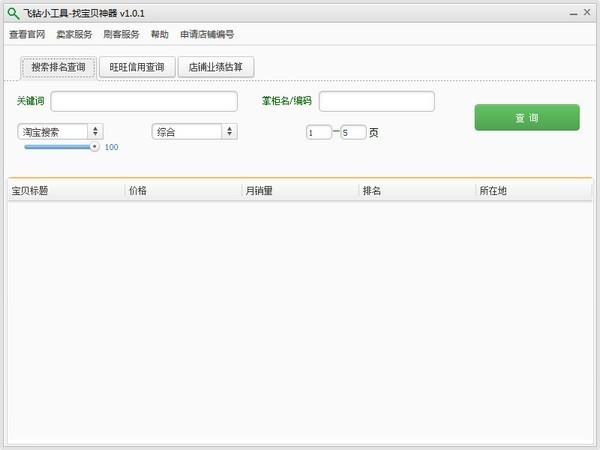The width and height of the screenshot is (600, 450).
Task: Open the 刷客服务 menu
Action: coord(121,34)
